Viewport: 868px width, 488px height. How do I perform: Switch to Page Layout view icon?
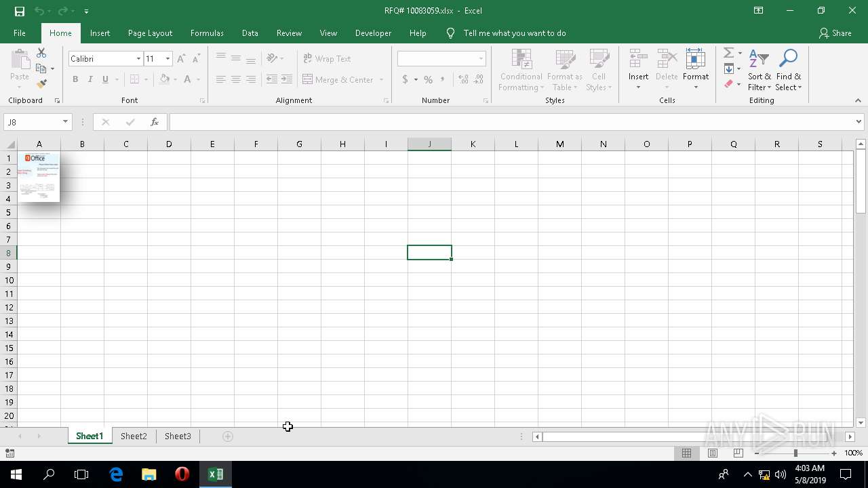click(x=713, y=453)
